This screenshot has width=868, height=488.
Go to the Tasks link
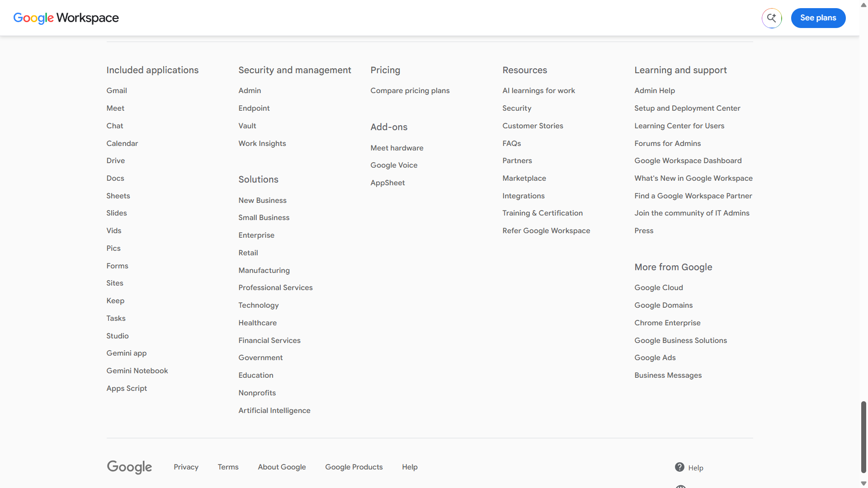pos(116,319)
